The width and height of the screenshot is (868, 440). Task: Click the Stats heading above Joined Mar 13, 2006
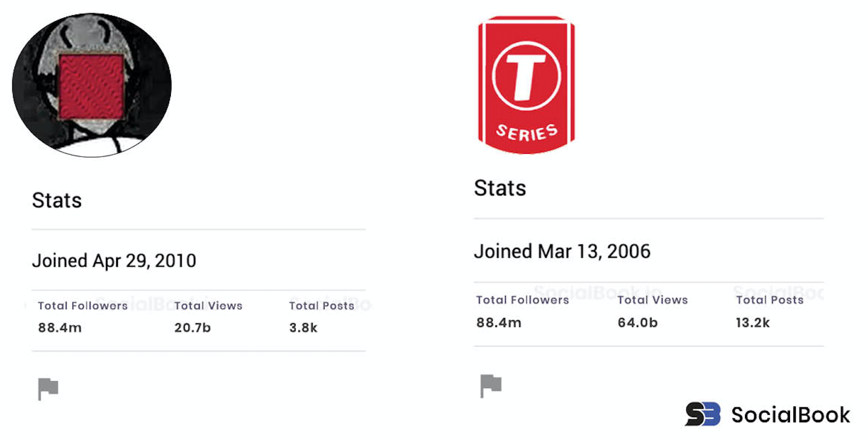tap(499, 188)
